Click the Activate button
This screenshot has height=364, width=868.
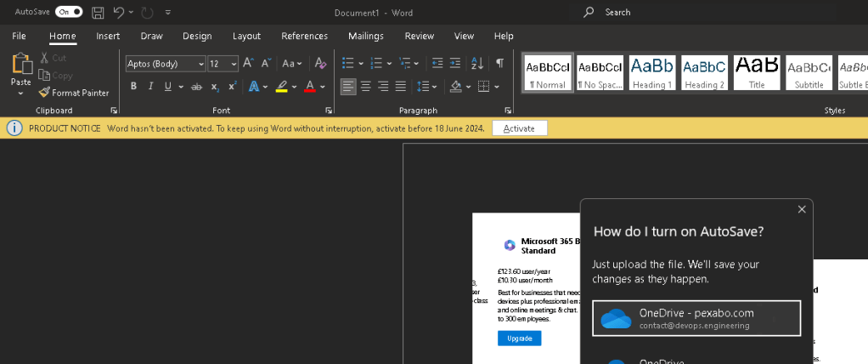pyautogui.click(x=519, y=128)
